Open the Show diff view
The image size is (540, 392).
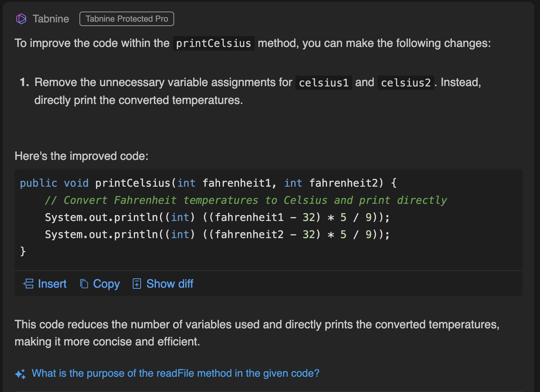pos(170,284)
